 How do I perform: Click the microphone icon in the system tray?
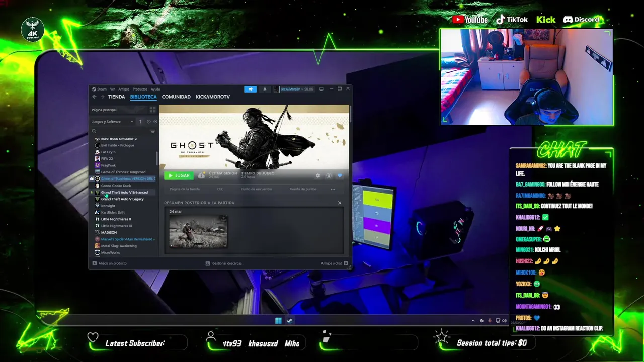click(x=490, y=321)
